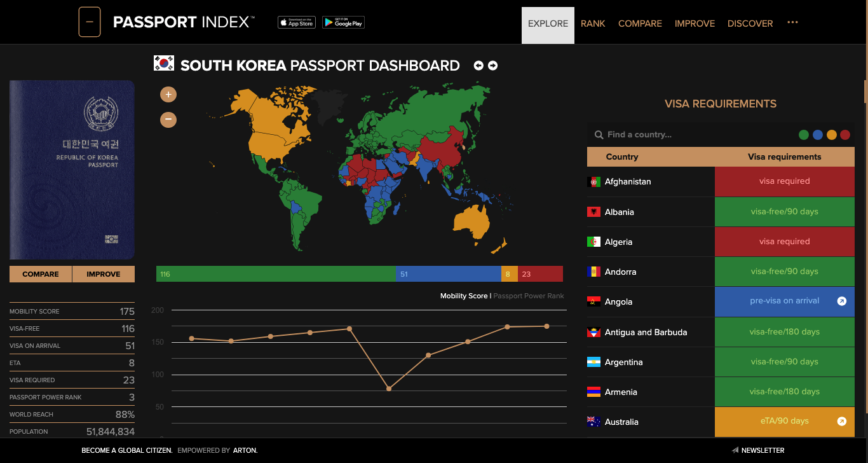Click the orange 8 eTA bar segment
Screen dimensions: 868x463
click(510, 274)
